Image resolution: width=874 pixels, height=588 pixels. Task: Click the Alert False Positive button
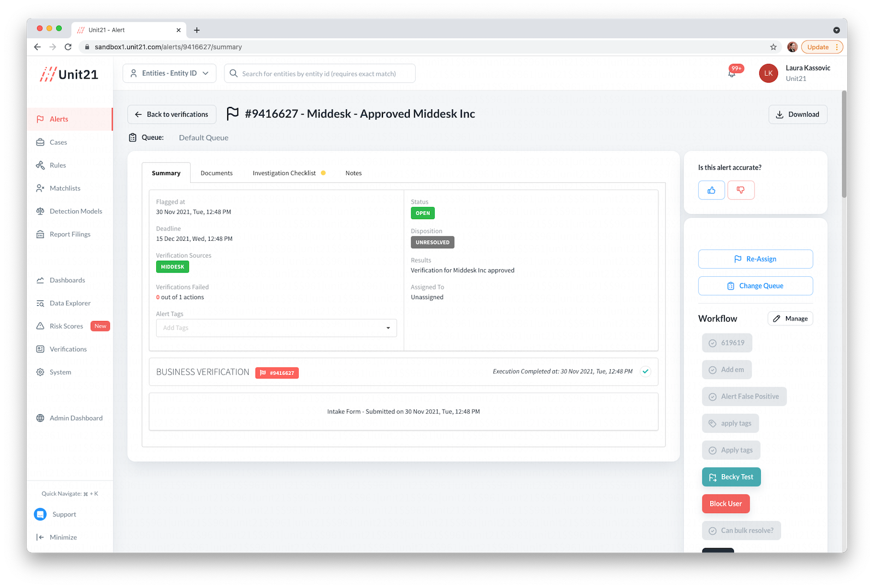click(744, 396)
